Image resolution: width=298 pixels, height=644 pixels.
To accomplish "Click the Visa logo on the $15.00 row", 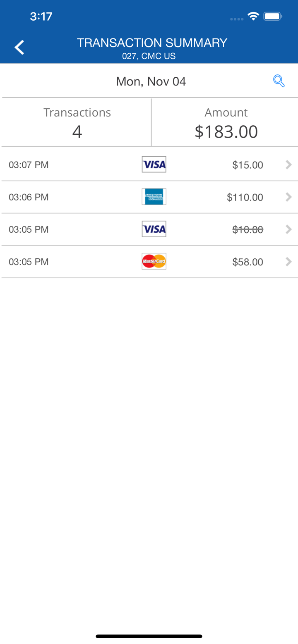I will pos(154,165).
